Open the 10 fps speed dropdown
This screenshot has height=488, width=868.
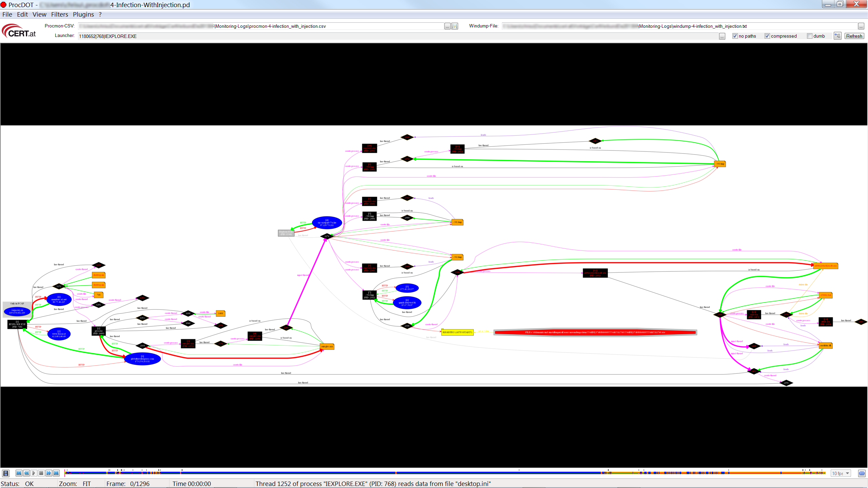pyautogui.click(x=841, y=473)
